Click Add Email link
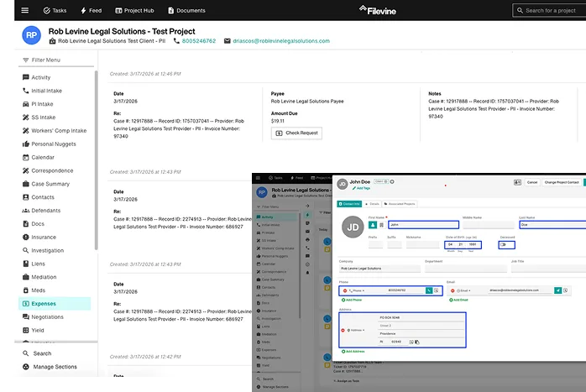This screenshot has width=586, height=392. 458,300
